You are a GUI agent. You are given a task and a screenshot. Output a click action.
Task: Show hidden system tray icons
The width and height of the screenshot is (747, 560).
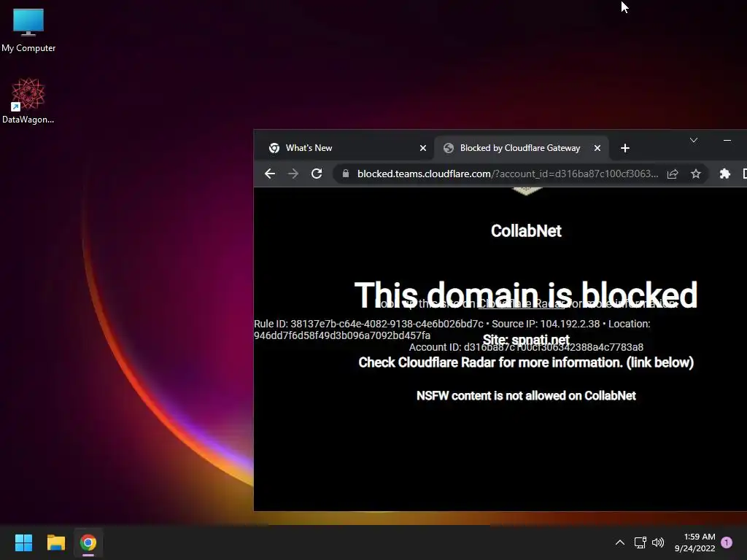coord(620,542)
